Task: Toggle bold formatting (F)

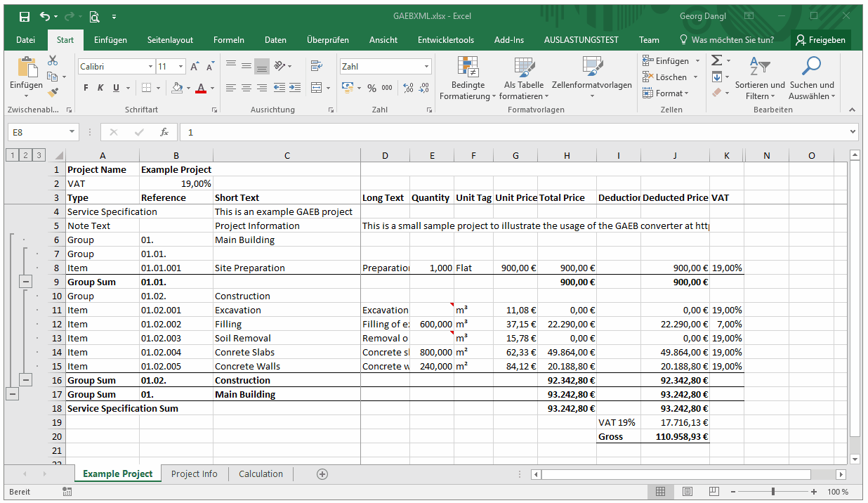Action: pos(86,88)
